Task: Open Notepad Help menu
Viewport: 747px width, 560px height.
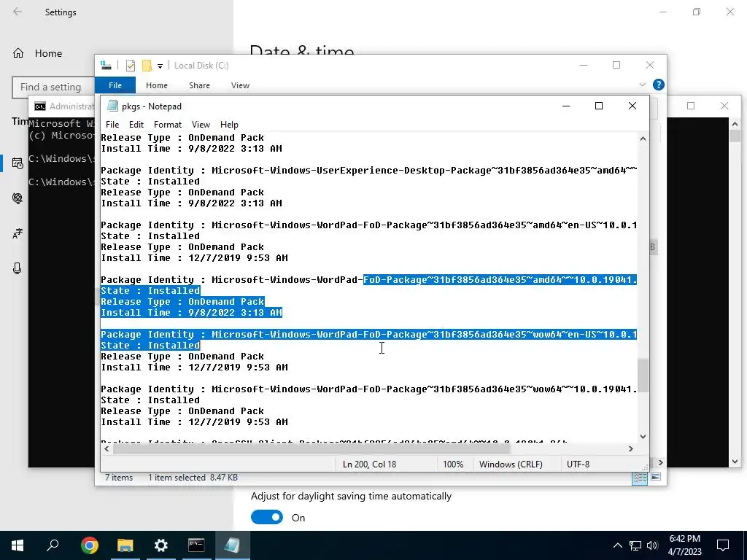Action: pos(228,124)
